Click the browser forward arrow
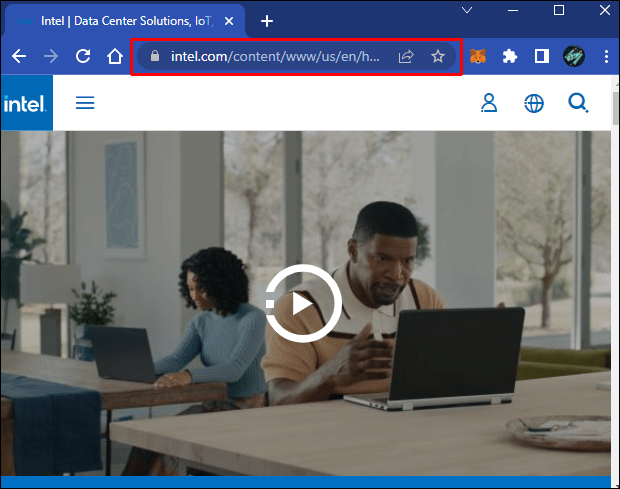The image size is (620, 489). [x=51, y=56]
